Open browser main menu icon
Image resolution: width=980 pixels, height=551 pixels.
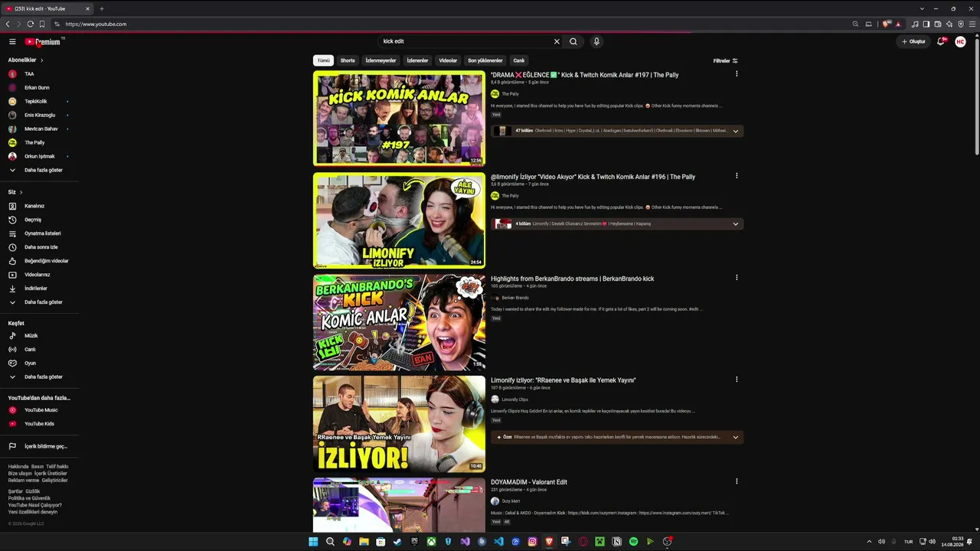[x=972, y=24]
